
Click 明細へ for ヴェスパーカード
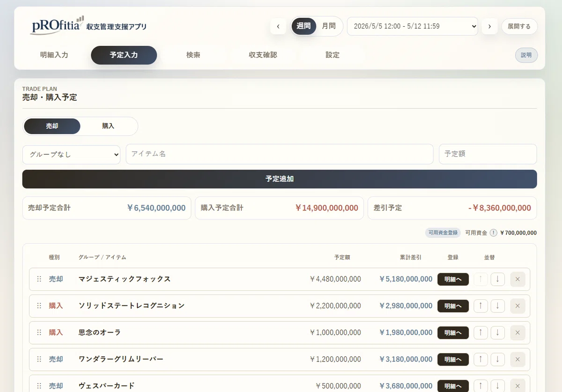pos(453,386)
